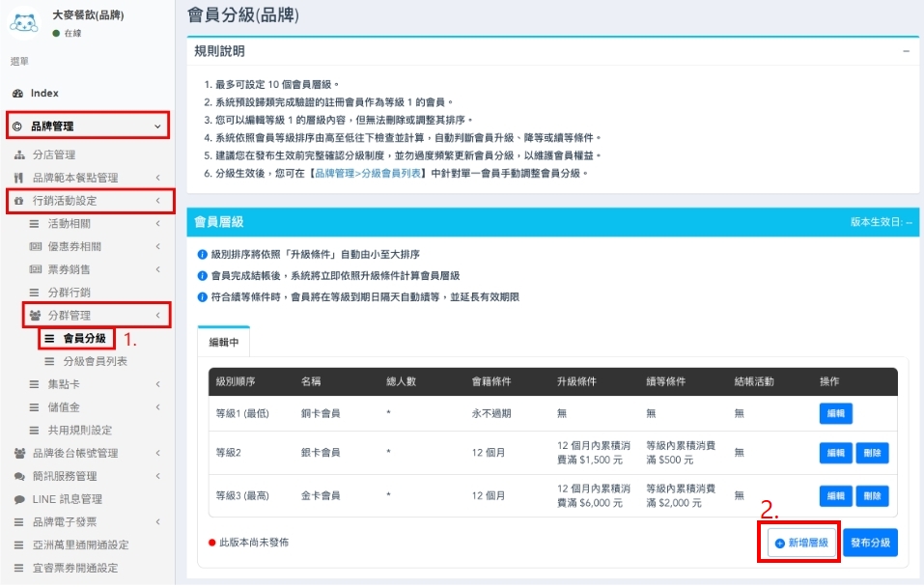Collapse the 品牌管理 menu chevron
Image resolution: width=924 pixels, height=587 pixels.
point(157,126)
